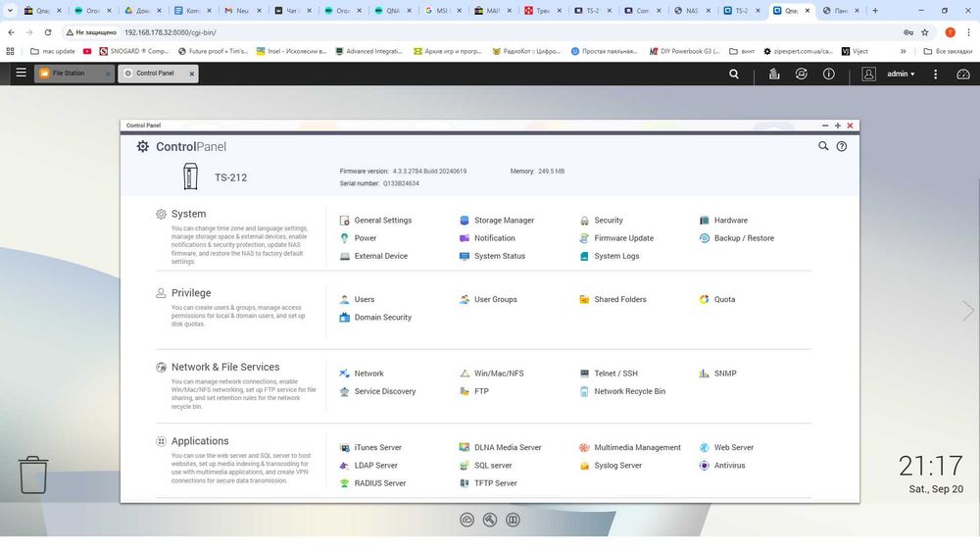This screenshot has width=980, height=552.
Task: Open LDAP Server settings
Action: pos(368,466)
